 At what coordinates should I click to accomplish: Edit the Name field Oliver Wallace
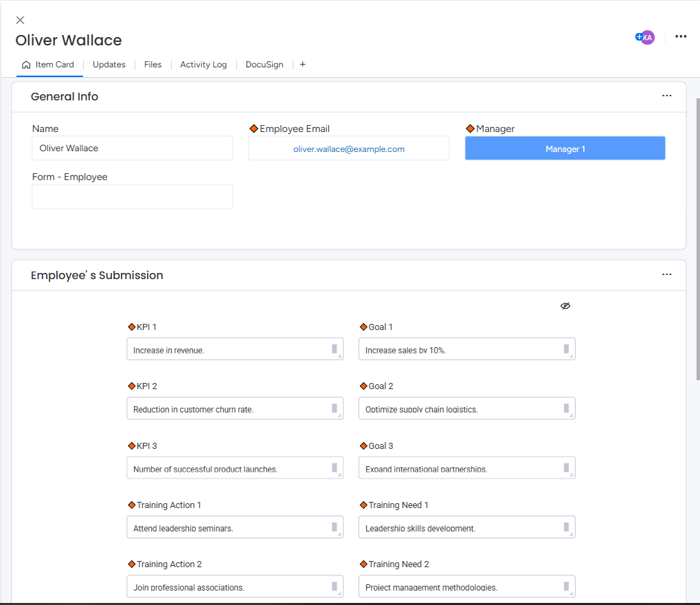[x=132, y=148]
